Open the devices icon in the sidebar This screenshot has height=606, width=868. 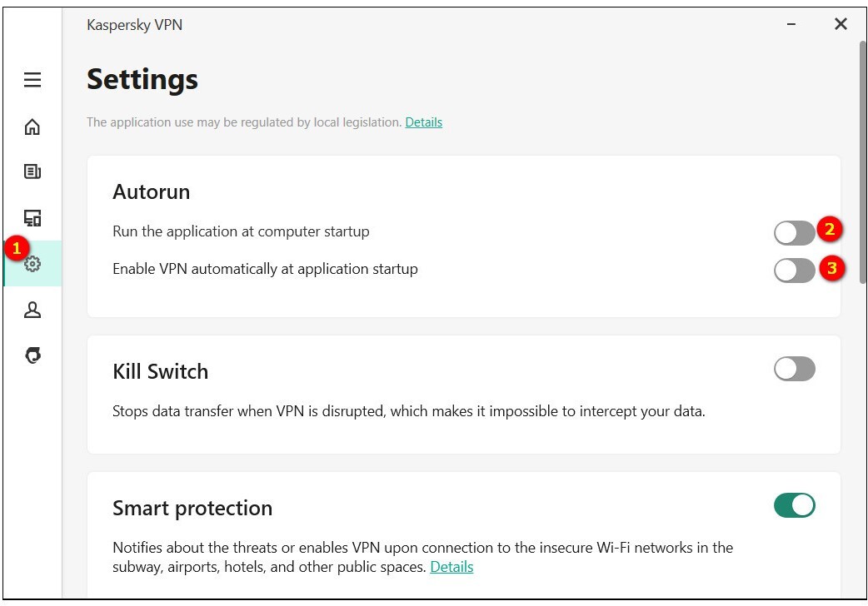[x=32, y=219]
